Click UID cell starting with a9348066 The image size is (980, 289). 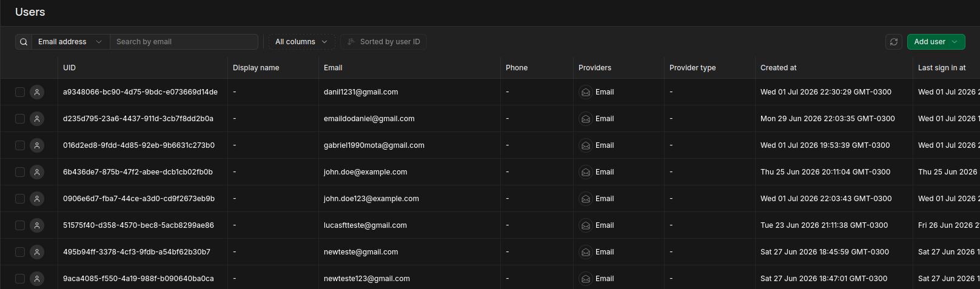[x=140, y=92]
